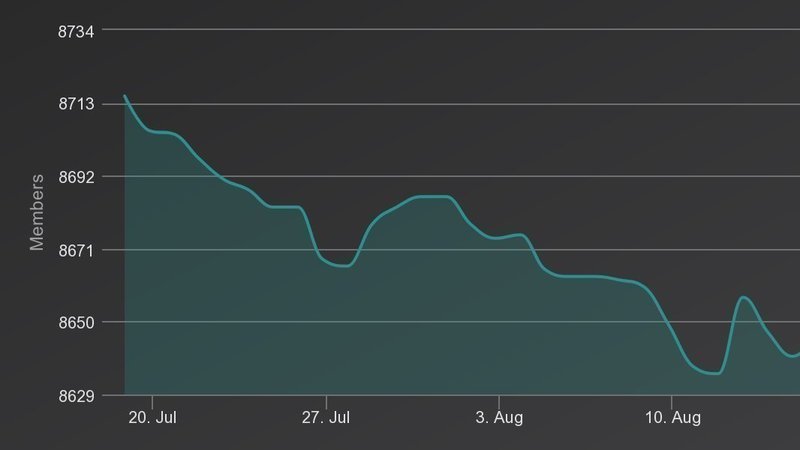Click the sharp spike after 10. Aug
Screen dimensions: 800x450
click(x=744, y=297)
